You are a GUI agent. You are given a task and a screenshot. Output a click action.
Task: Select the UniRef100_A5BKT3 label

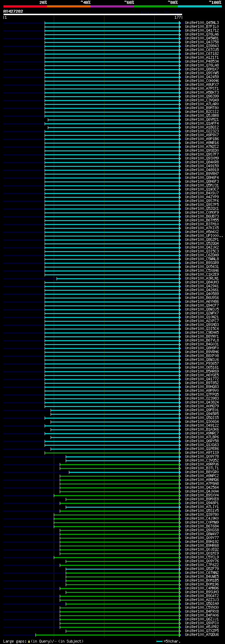tap(202, 93)
